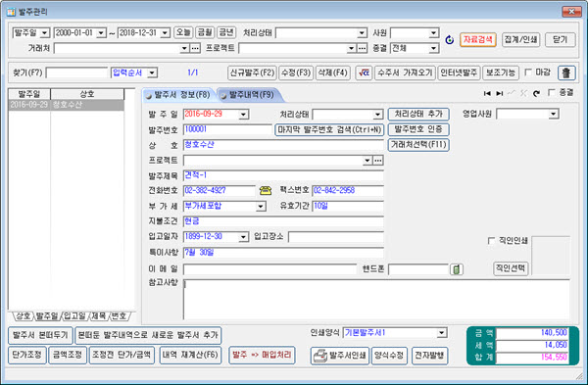The width and height of the screenshot is (588, 385).
Task: Click the 수주서 가져오기 button
Action: [x=405, y=72]
